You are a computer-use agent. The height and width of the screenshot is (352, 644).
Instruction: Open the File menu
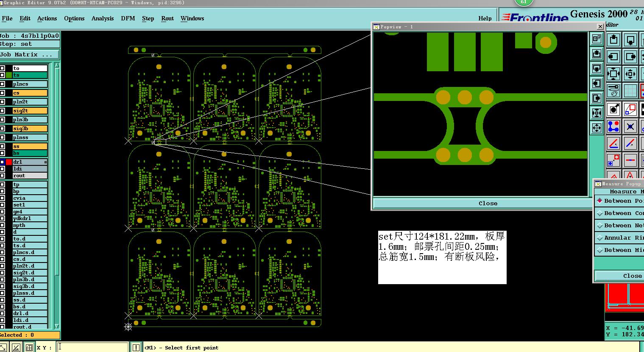[7, 18]
